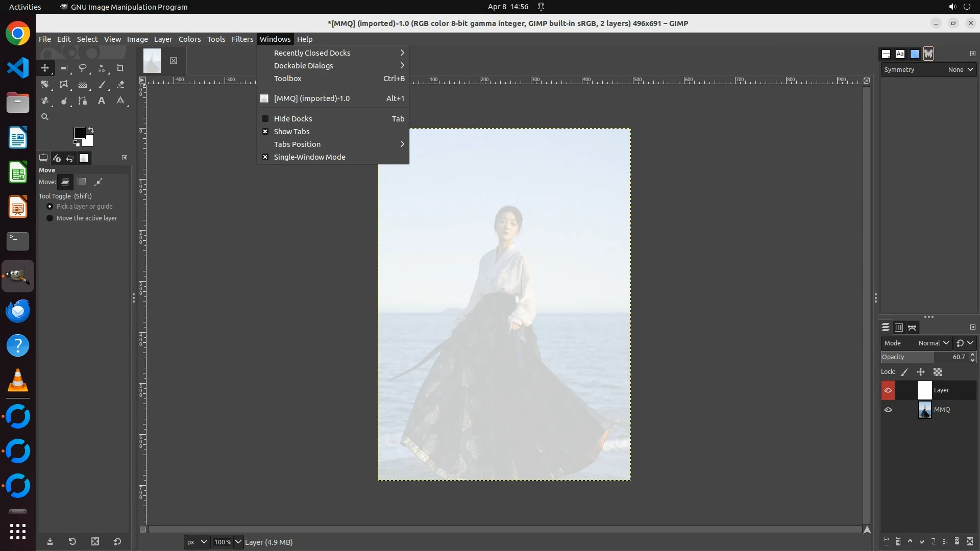Image resolution: width=980 pixels, height=551 pixels.
Task: Select the Free Select lasso tool
Action: [x=82, y=68]
